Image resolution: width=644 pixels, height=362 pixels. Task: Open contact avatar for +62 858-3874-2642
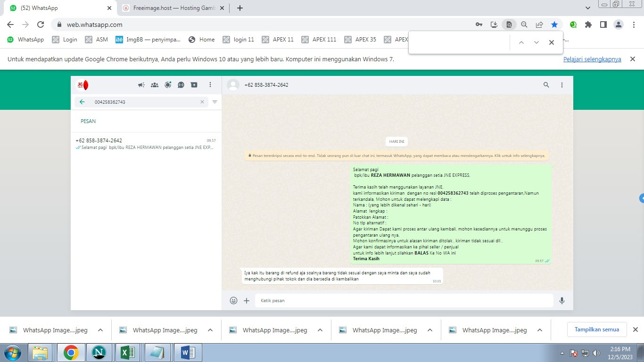pyautogui.click(x=233, y=85)
